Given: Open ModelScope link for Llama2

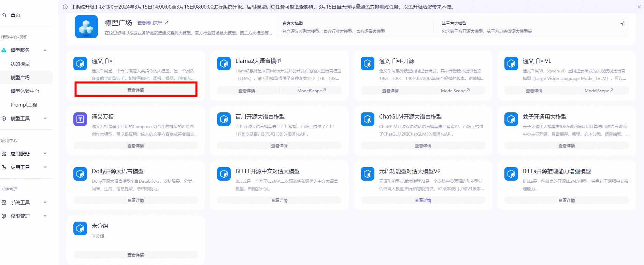Looking at the screenshot, I should pyautogui.click(x=312, y=90).
